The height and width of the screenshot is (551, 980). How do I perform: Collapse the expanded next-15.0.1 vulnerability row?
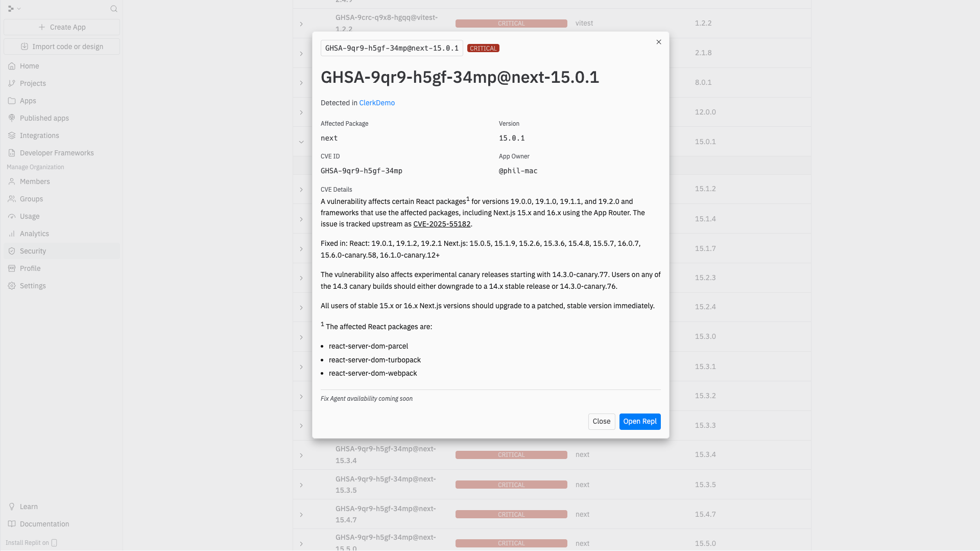point(301,142)
